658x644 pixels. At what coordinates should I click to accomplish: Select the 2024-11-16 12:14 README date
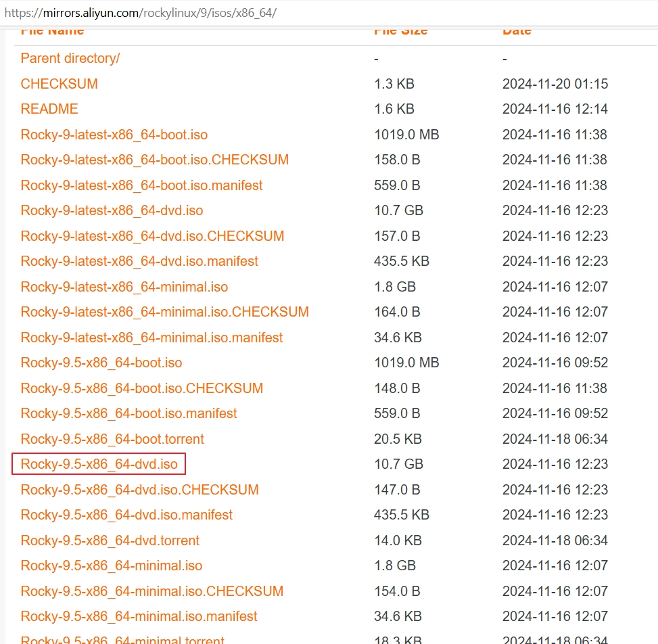click(555, 109)
